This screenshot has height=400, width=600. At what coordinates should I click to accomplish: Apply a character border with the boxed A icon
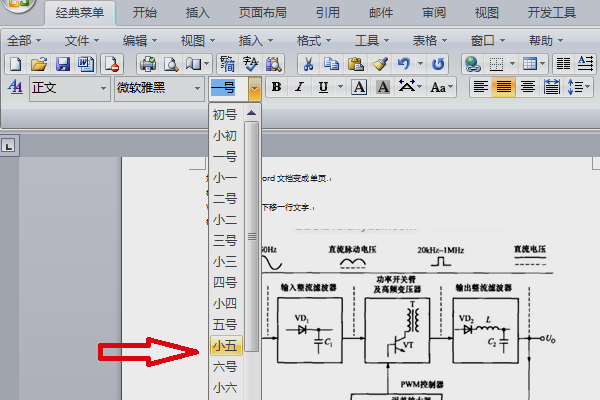click(x=359, y=88)
